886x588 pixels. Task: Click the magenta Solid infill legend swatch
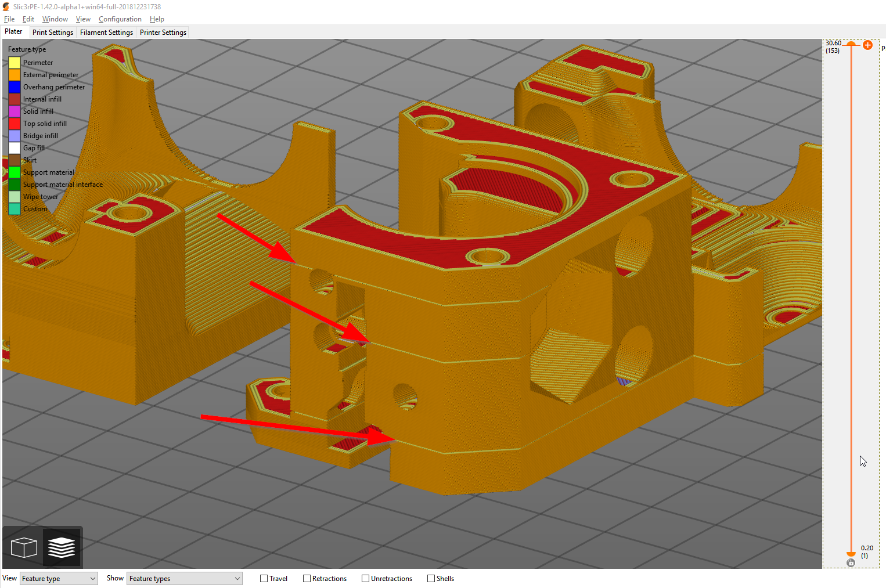[x=15, y=111]
